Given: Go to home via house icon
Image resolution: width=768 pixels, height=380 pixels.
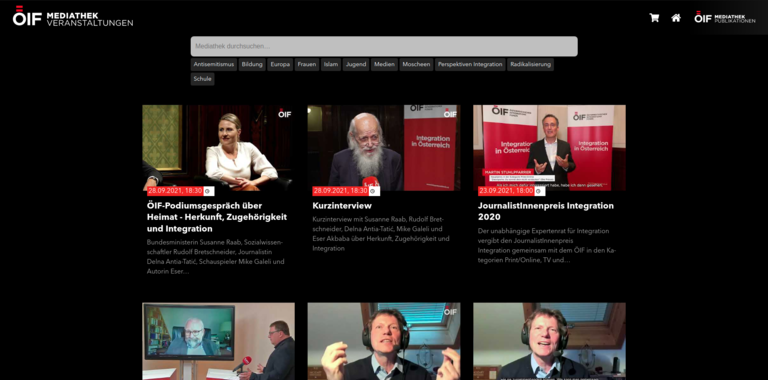Looking at the screenshot, I should tap(676, 18).
